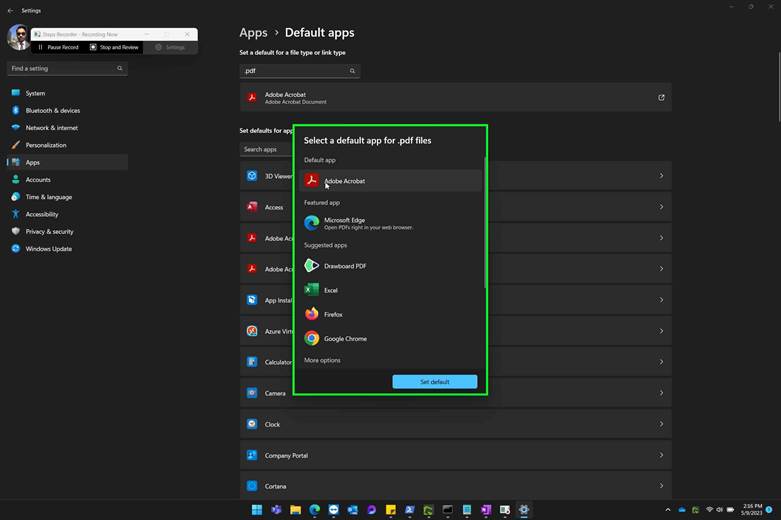Click the Cortana app icon in list
Viewport: 781px width, 520px height.
pyautogui.click(x=252, y=486)
